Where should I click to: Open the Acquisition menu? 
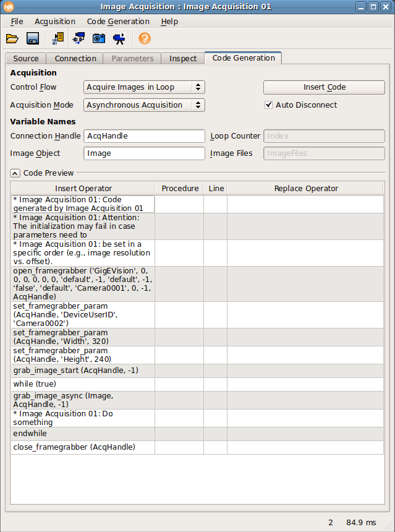(55, 21)
